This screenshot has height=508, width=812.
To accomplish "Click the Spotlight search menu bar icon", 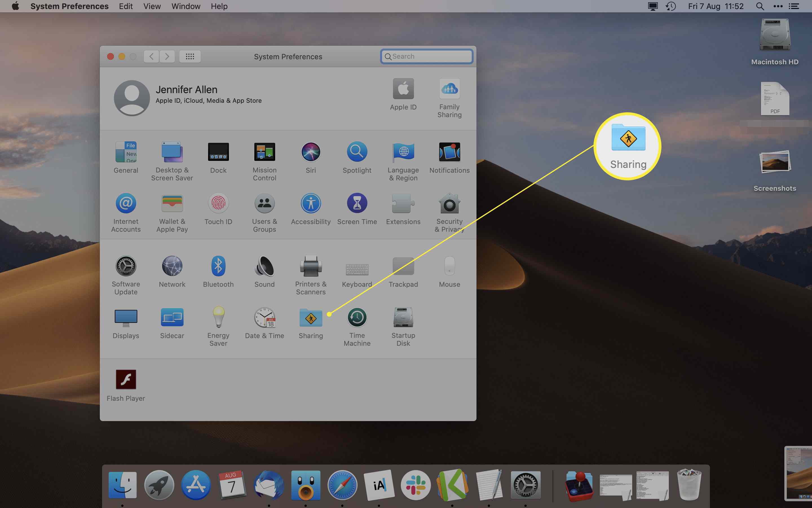I will [760, 6].
